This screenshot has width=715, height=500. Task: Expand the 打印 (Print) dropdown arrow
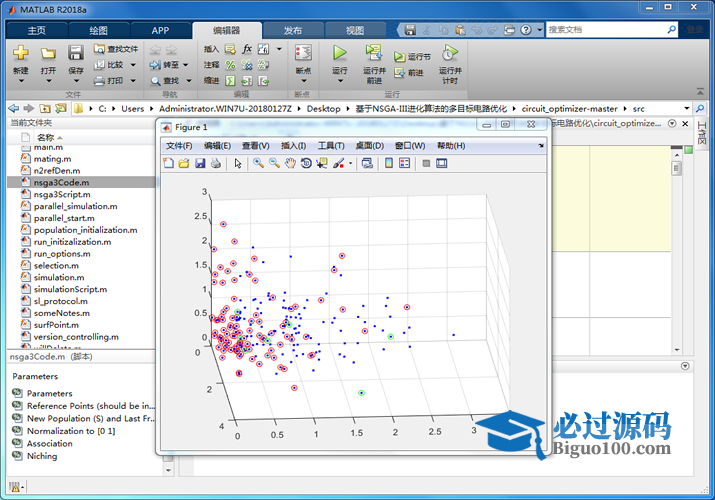(x=133, y=81)
